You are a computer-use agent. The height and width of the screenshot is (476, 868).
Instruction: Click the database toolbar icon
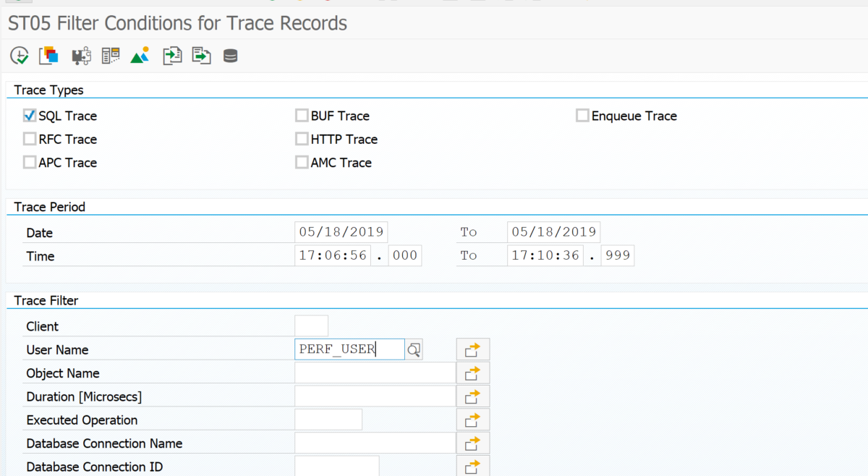tap(230, 55)
